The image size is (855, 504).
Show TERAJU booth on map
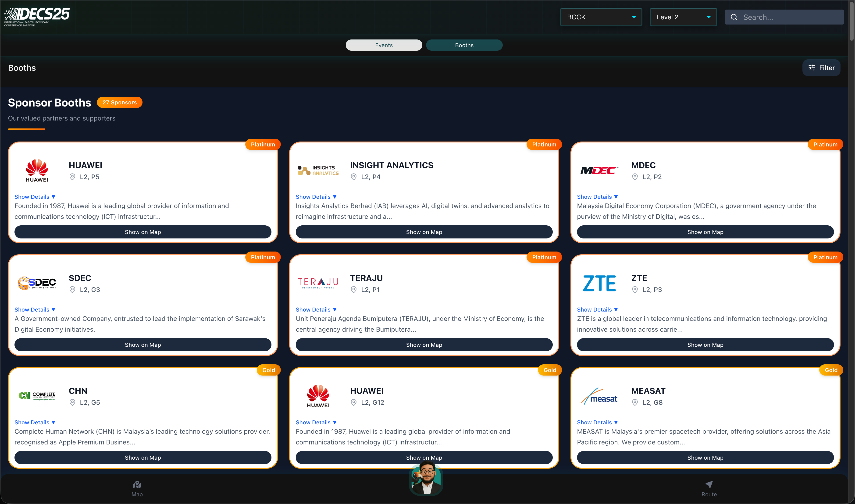(x=424, y=345)
